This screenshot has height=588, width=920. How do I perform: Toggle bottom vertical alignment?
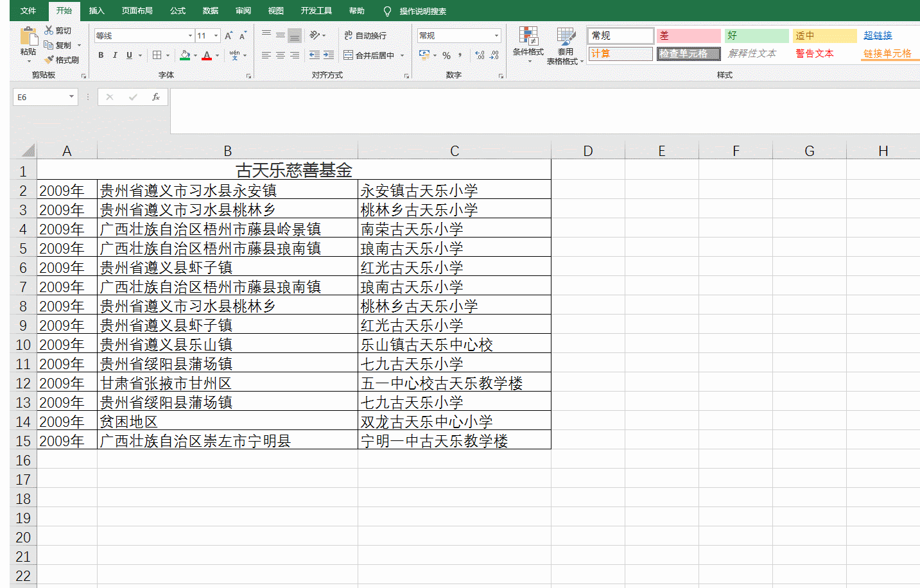click(295, 35)
